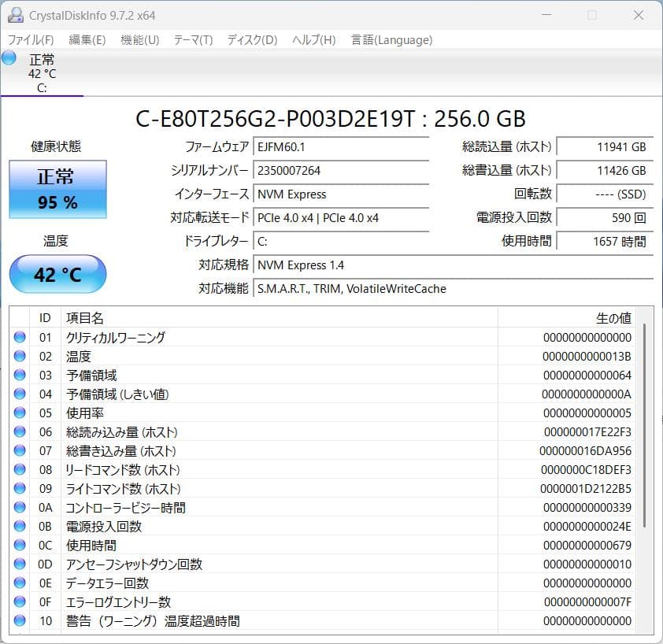Click the status orb for row 07 総書き込み量
This screenshot has width=663, height=644.
20,451
